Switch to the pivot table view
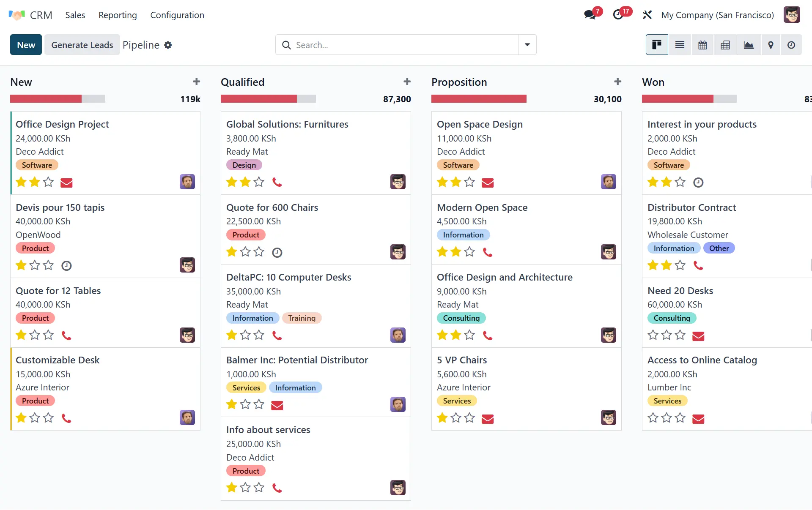The height and width of the screenshot is (510, 812). click(x=725, y=45)
